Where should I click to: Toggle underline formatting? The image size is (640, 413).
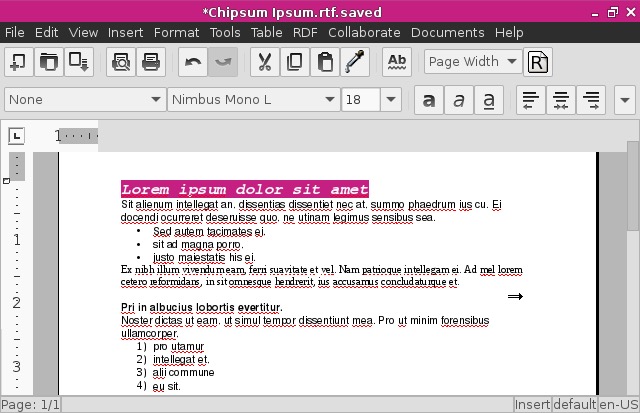488,100
